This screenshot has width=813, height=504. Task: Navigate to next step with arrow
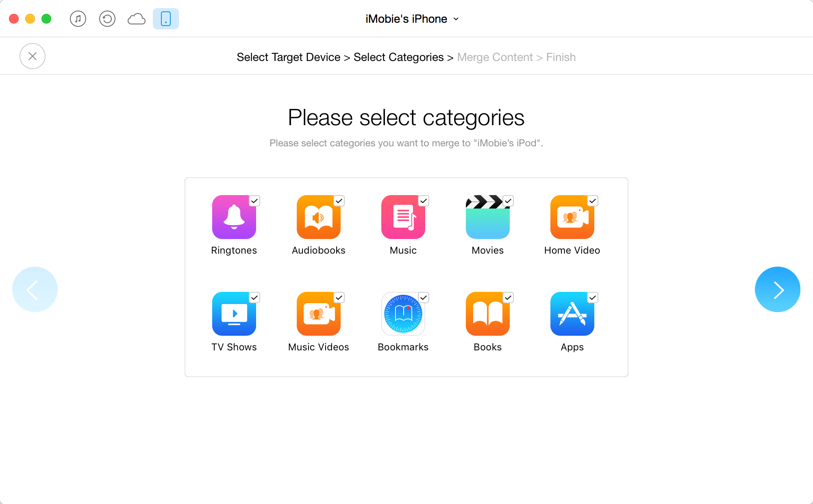(778, 289)
